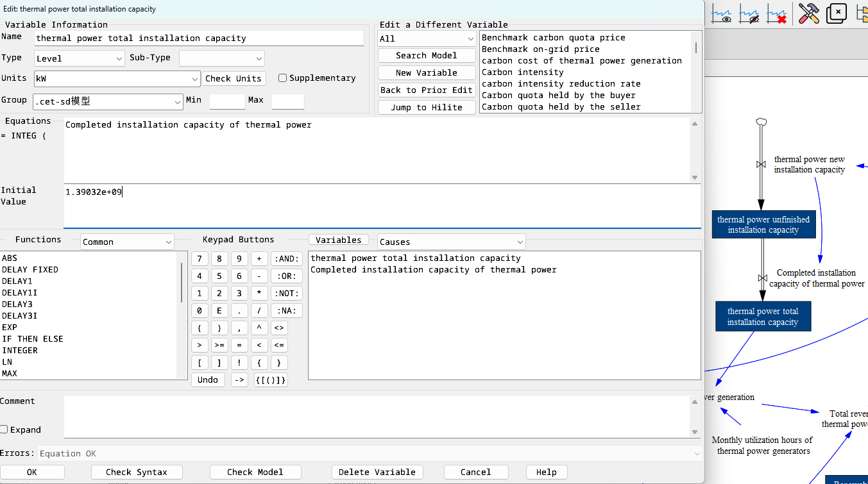This screenshot has height=484, width=868.
Task: Open the Functions category dropdown set to Common
Action: tap(127, 242)
